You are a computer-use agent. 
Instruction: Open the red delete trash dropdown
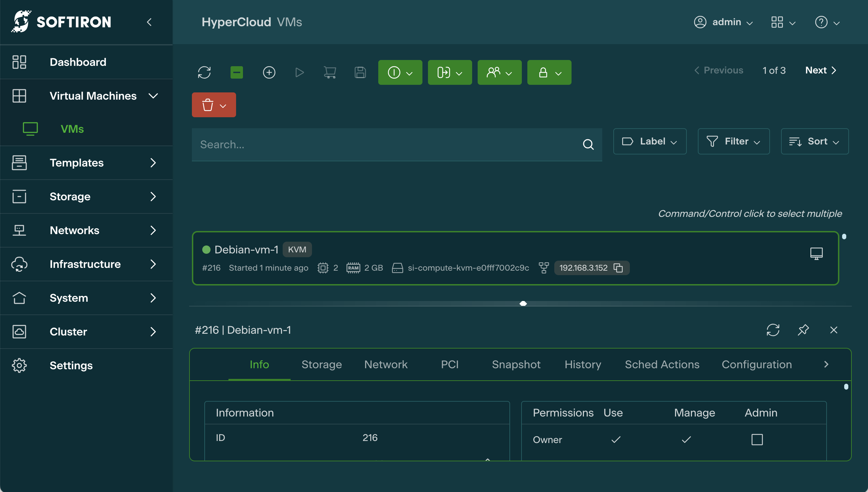[214, 105]
